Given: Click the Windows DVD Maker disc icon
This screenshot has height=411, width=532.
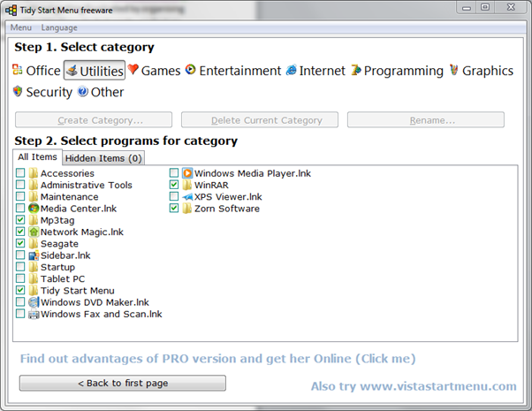Looking at the screenshot, I should pyautogui.click(x=34, y=302).
